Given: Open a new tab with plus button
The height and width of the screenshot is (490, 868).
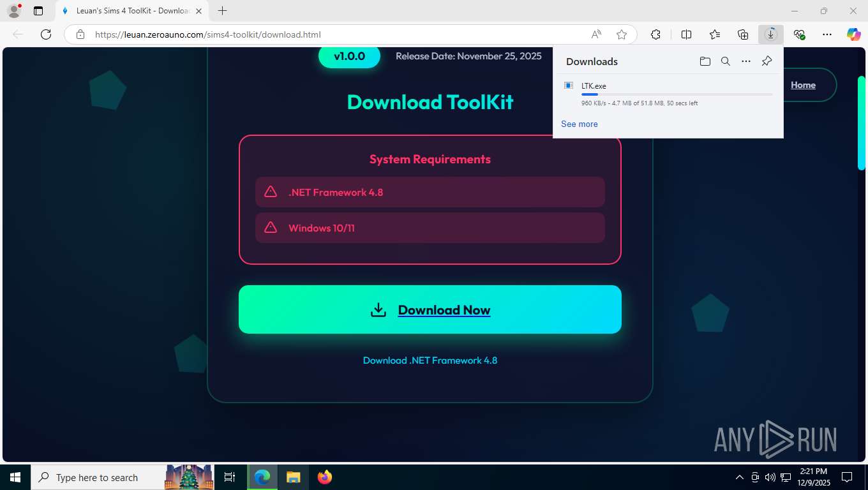Looking at the screenshot, I should tap(222, 11).
